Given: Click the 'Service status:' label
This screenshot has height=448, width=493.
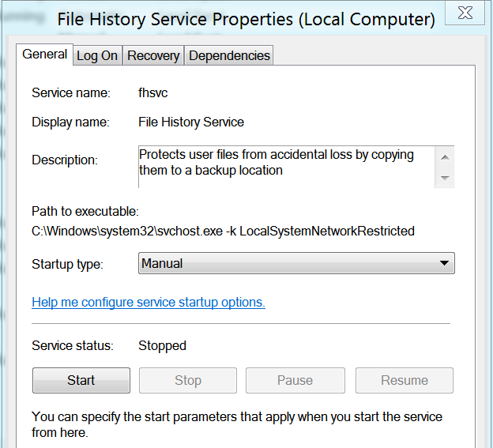Looking at the screenshot, I should 73,345.
